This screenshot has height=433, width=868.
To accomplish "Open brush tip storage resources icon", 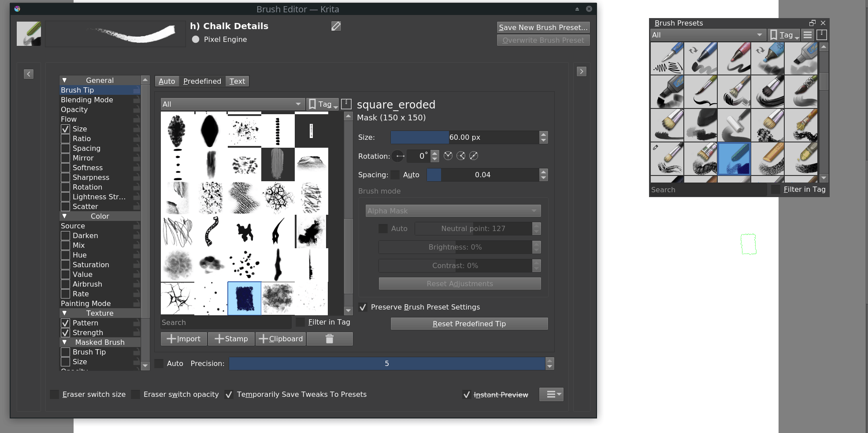I will [346, 104].
